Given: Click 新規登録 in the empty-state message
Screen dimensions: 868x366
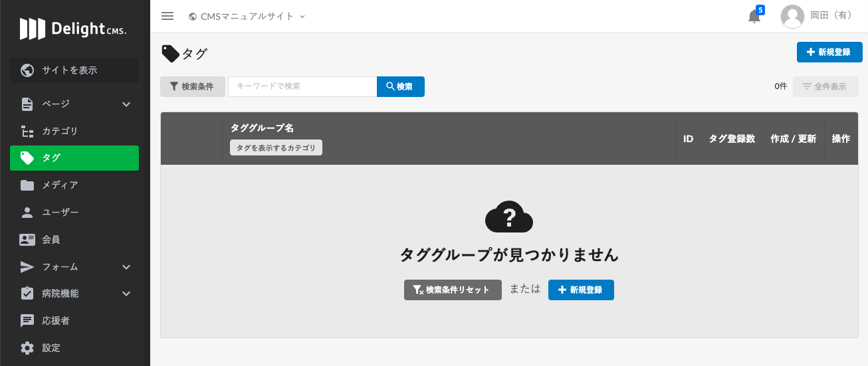Looking at the screenshot, I should point(581,290).
